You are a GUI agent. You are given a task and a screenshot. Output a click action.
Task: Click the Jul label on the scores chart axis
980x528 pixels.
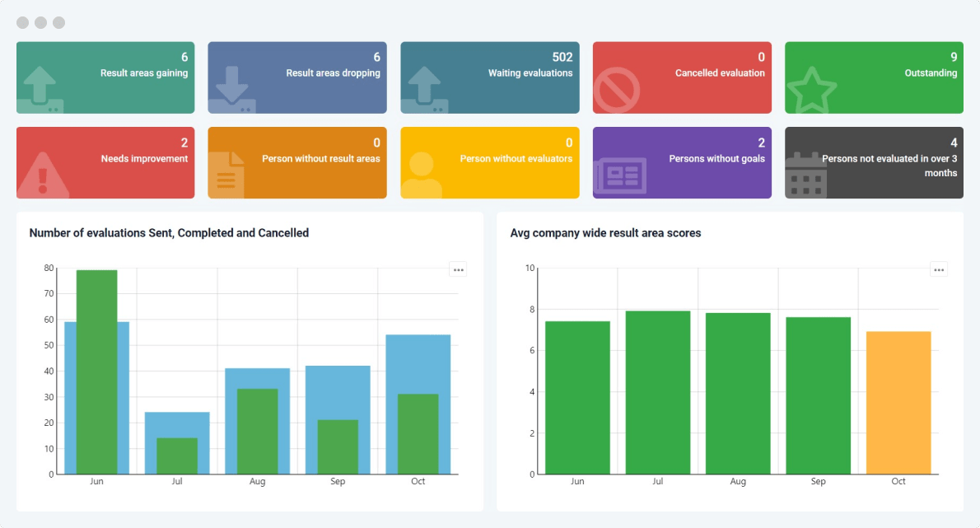[657, 481]
